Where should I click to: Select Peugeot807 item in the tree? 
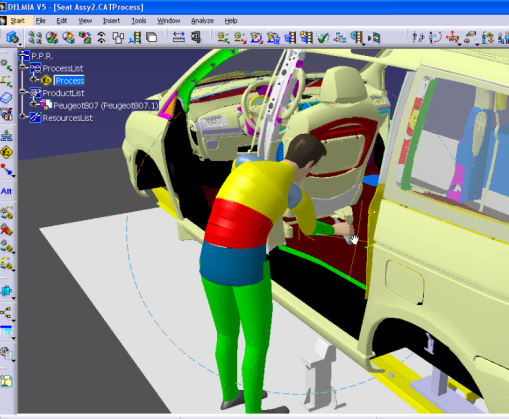pyautogui.click(x=105, y=106)
